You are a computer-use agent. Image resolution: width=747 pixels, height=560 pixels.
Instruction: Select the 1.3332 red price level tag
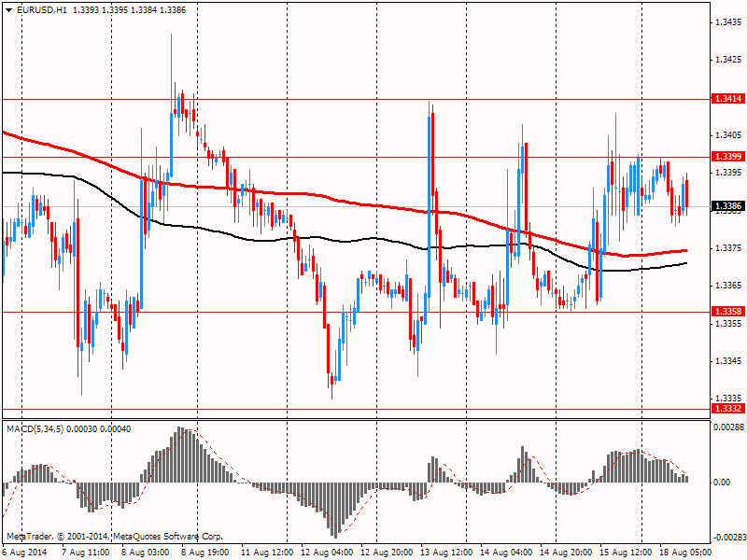pos(726,408)
